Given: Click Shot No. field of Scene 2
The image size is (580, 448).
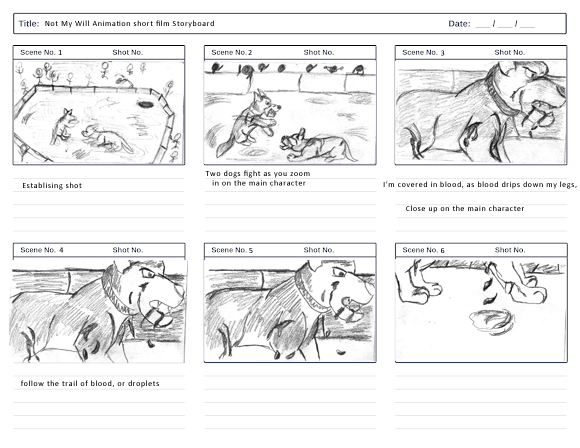Looking at the screenshot, I should pos(337,53).
